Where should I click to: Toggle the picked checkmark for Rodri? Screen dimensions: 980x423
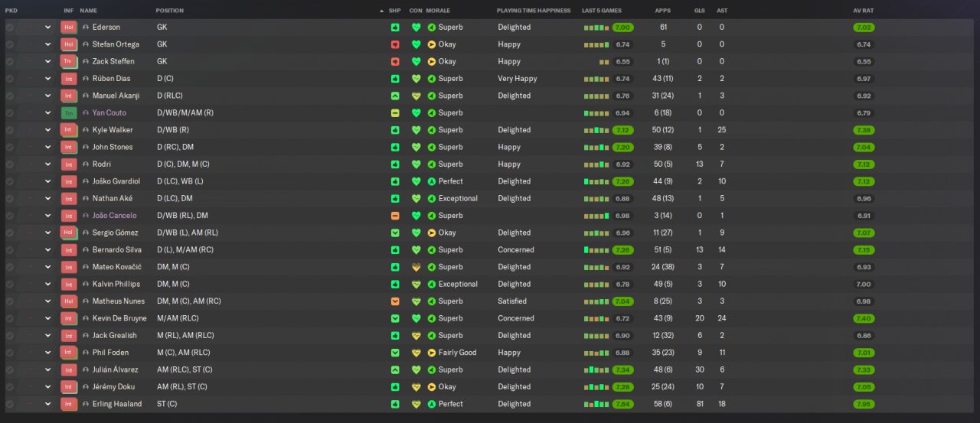(9, 164)
